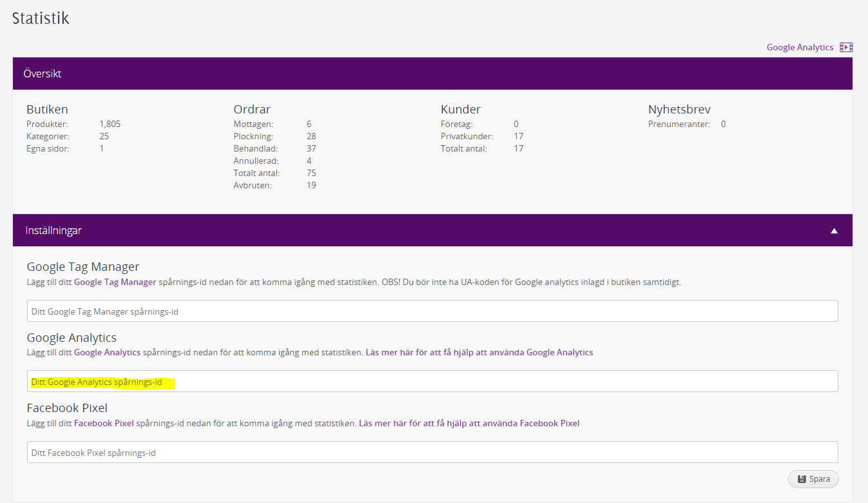
Task: Click the Kunder heading
Action: click(461, 109)
